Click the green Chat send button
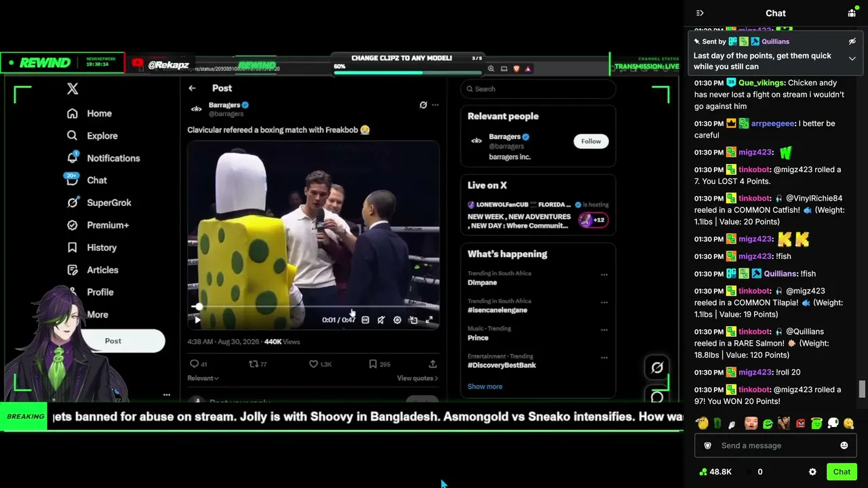The image size is (868, 488). pos(842,472)
